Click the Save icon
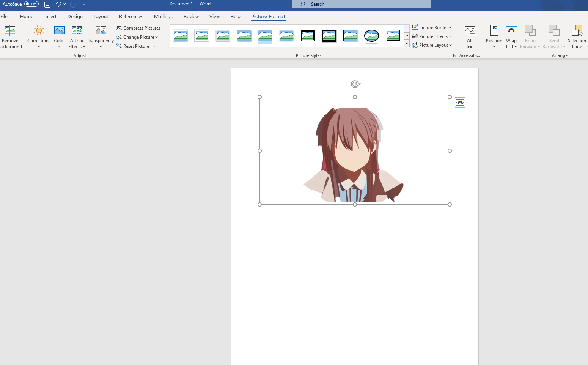 click(x=47, y=4)
